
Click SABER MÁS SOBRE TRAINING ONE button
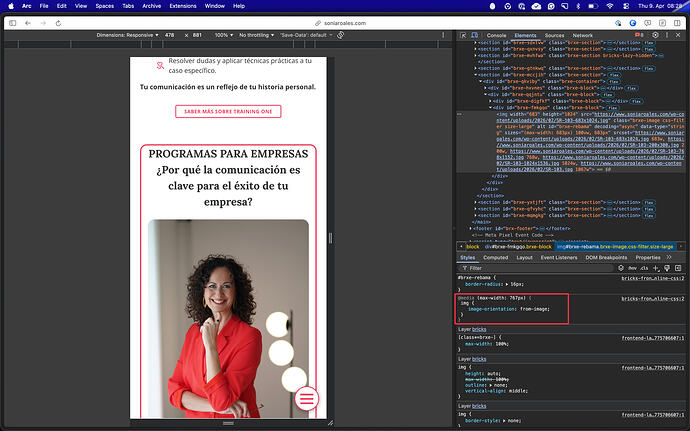tap(228, 111)
